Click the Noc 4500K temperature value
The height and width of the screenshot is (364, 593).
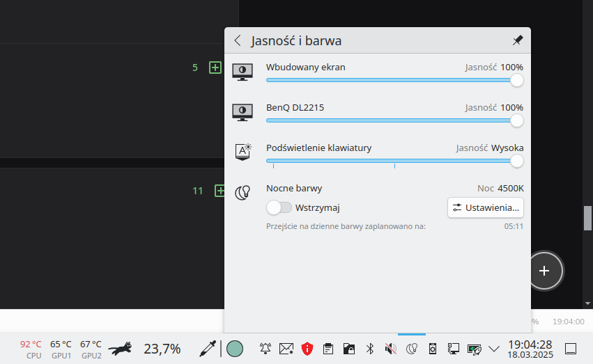tap(500, 189)
